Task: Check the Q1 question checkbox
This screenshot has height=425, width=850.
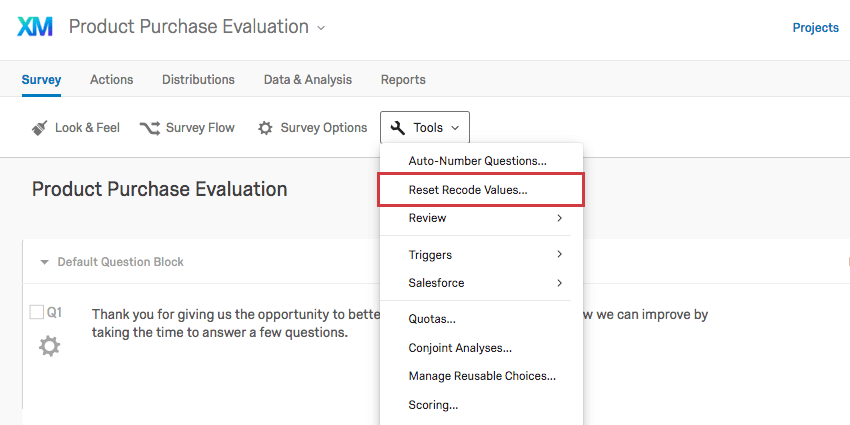Action: pyautogui.click(x=37, y=313)
